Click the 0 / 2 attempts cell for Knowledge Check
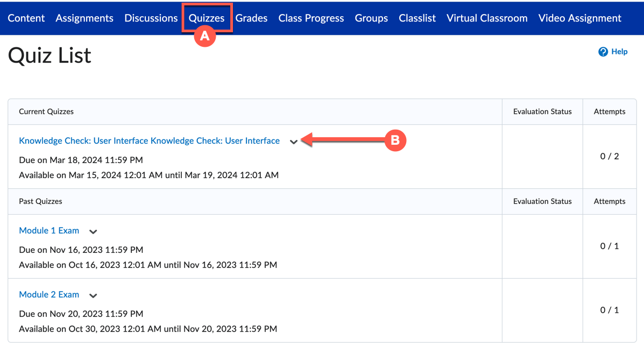This screenshot has height=353, width=644. point(609,157)
